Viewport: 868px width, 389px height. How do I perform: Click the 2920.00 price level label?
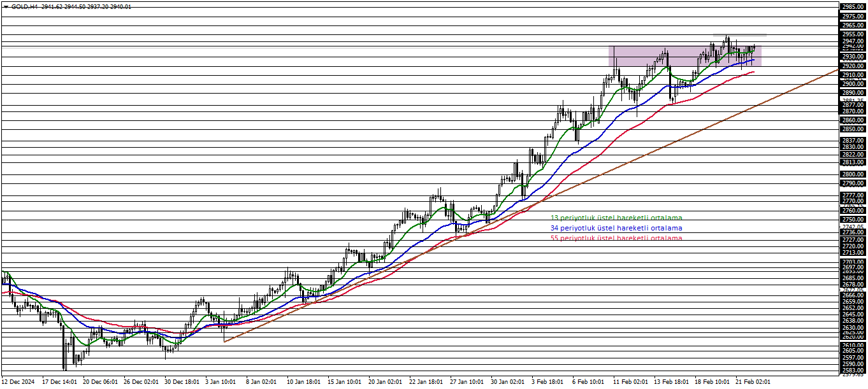(x=853, y=66)
